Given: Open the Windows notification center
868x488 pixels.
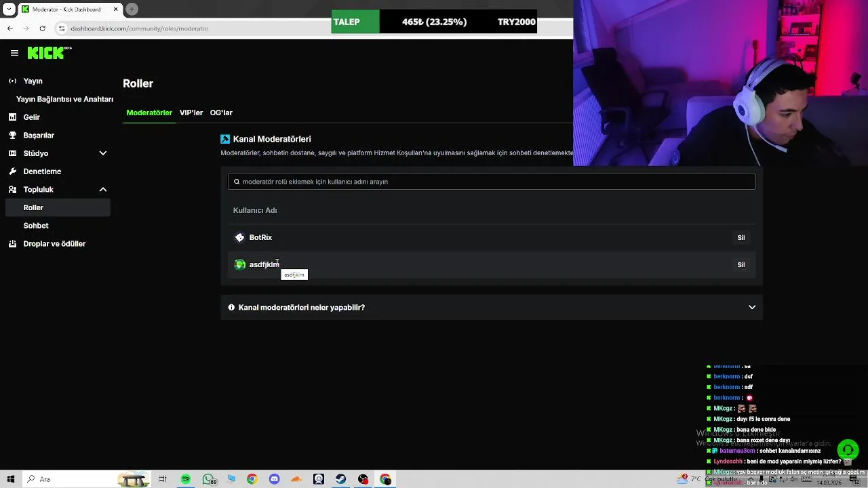Looking at the screenshot, I should [854, 479].
